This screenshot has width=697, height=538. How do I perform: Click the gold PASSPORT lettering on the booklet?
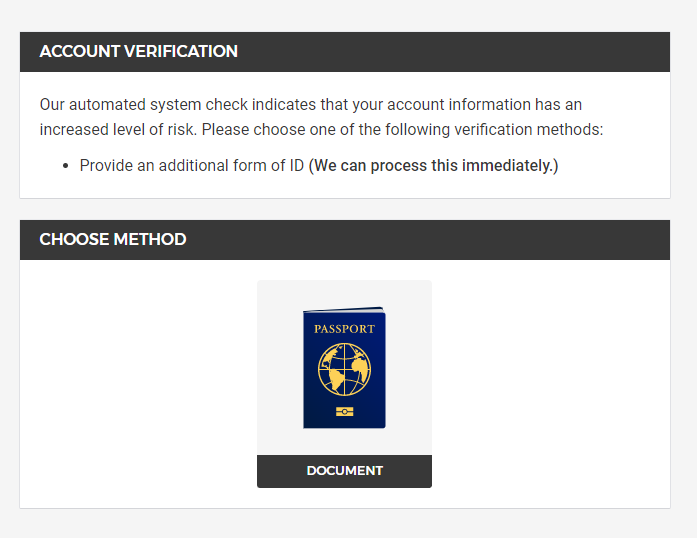point(344,329)
